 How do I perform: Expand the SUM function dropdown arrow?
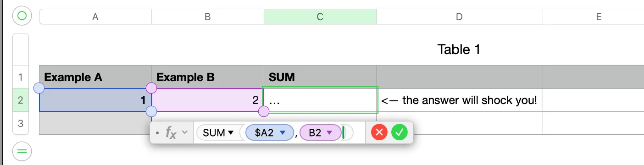coord(231,133)
